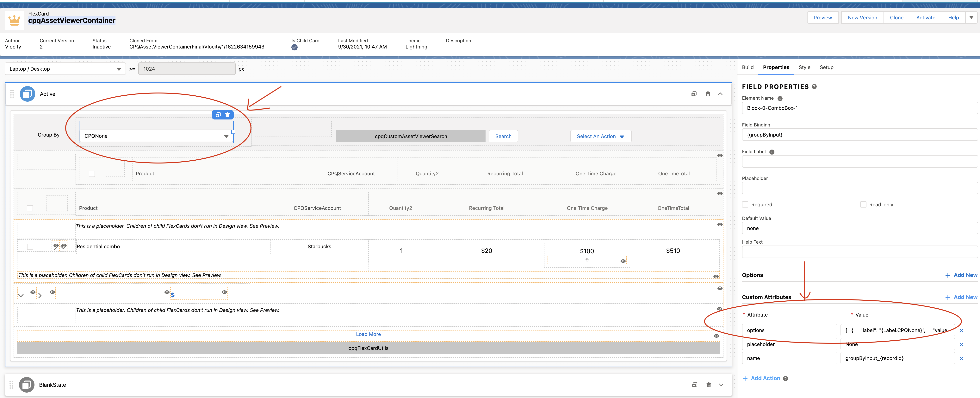The width and height of the screenshot is (980, 398).
Task: Click the groupByInput_{recordId} value field
Action: pyautogui.click(x=897, y=358)
